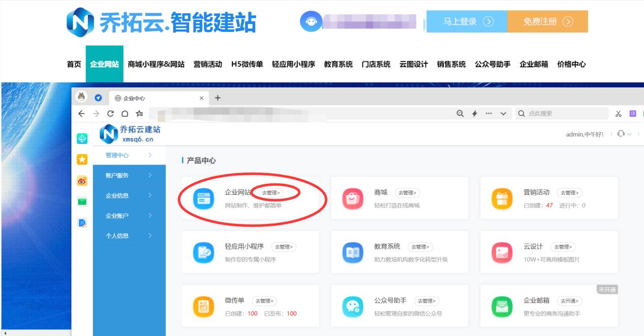Click the 乔拓云 logo icon in header
This screenshot has height=336, width=644.
click(x=80, y=22)
